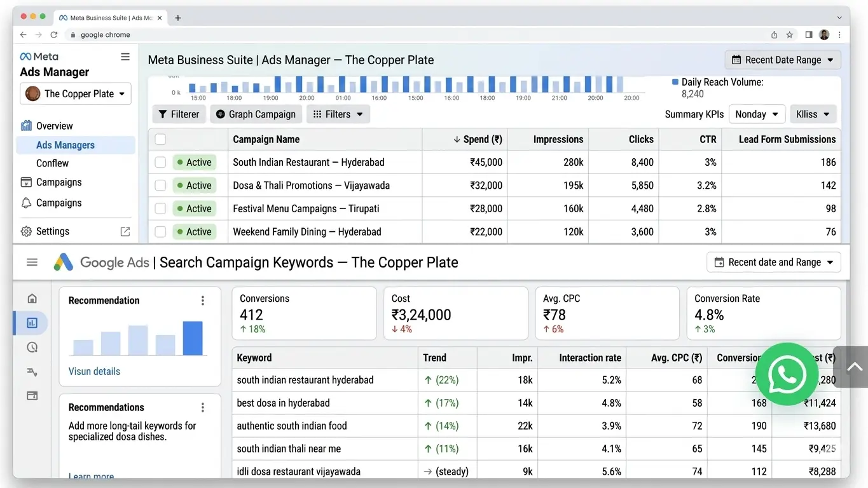Open Chrome share icon in address bar
The width and height of the screenshot is (868, 488).
click(774, 35)
